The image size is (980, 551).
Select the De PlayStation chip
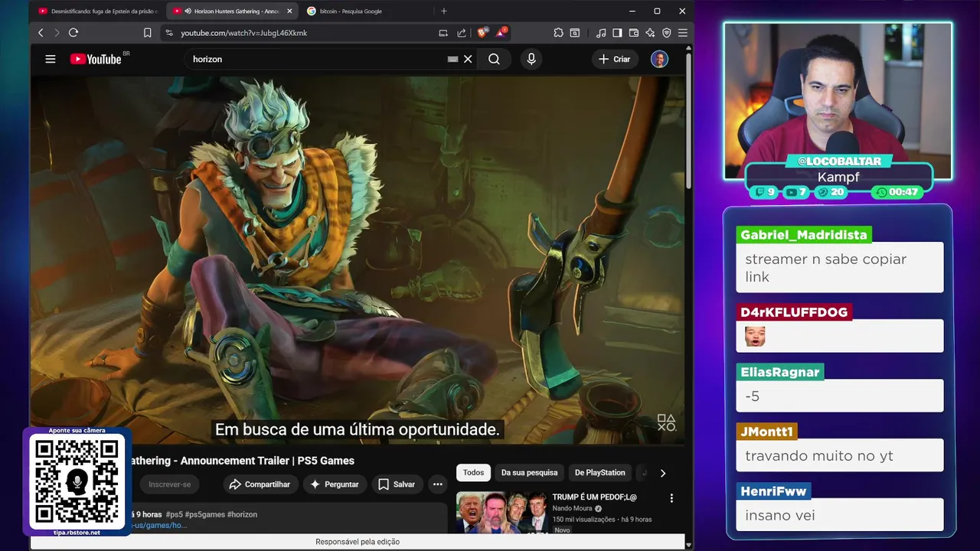click(599, 473)
